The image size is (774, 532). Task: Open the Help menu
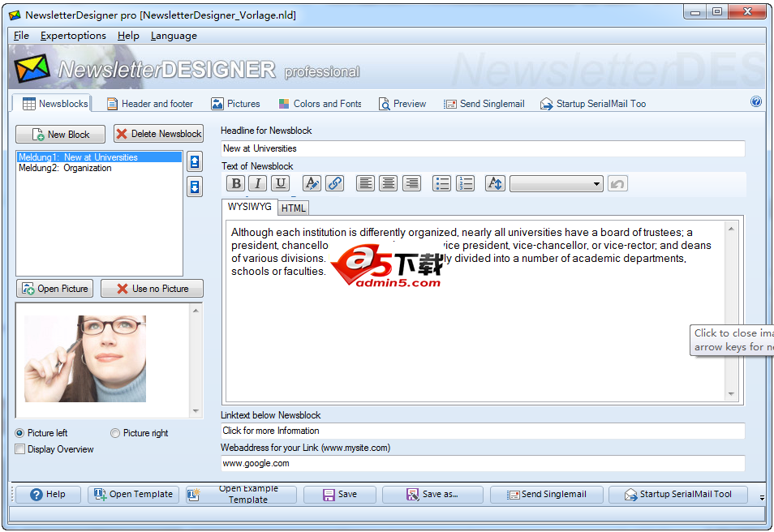pyautogui.click(x=128, y=36)
